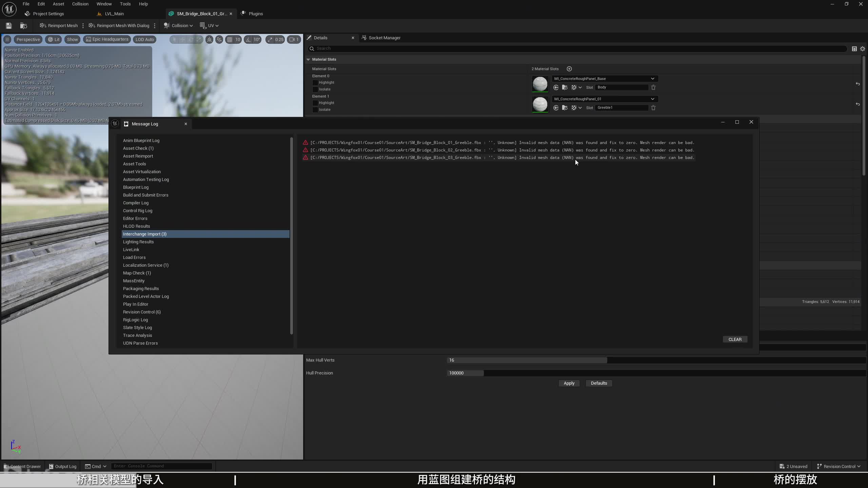Toggle grid snapping icon in the viewport toolbar
This screenshot has width=868, height=488.
click(230, 40)
